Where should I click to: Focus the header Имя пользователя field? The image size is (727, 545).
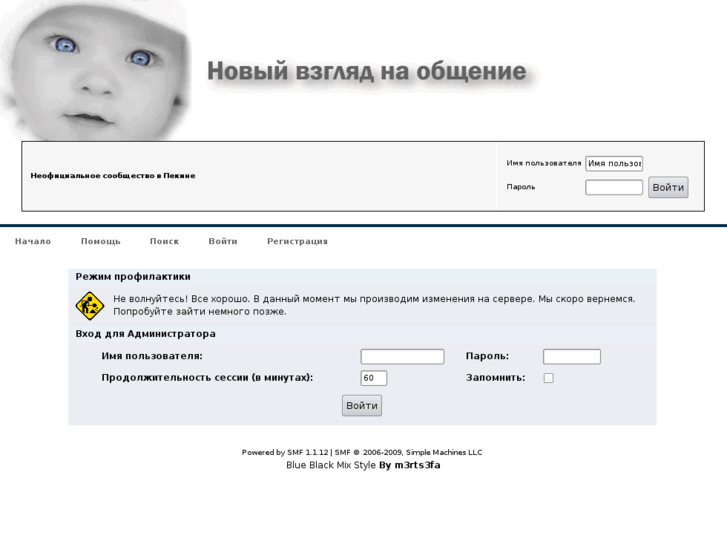(x=614, y=163)
